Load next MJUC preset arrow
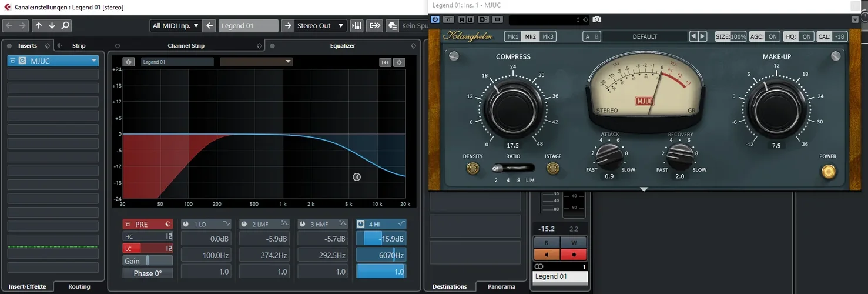Screen dimensions: 868x294 pos(703,36)
